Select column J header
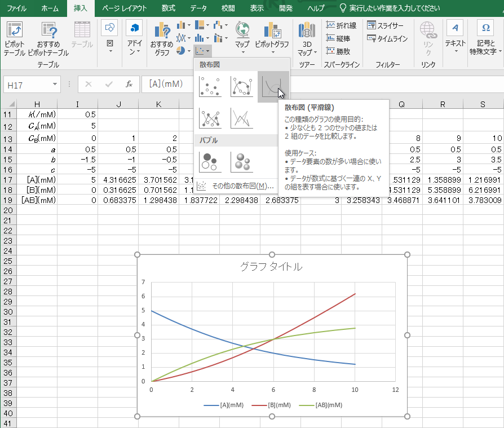The width and height of the screenshot is (504, 428). point(118,104)
